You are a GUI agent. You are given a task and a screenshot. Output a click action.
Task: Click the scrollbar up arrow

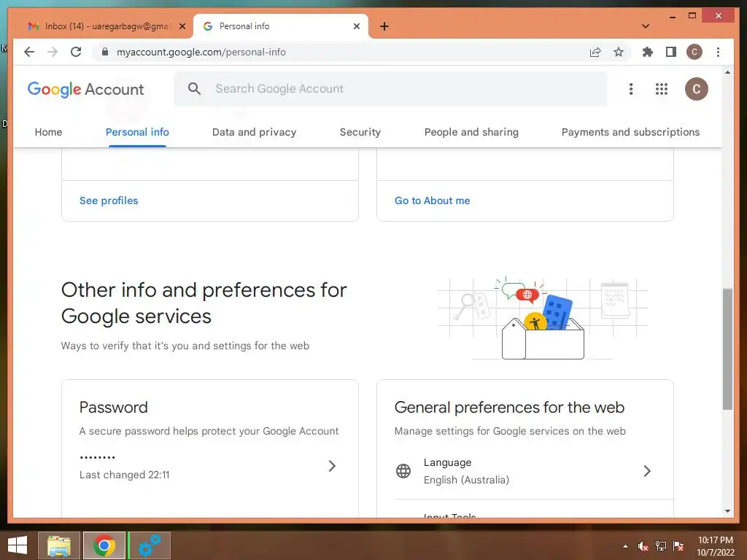point(727,72)
